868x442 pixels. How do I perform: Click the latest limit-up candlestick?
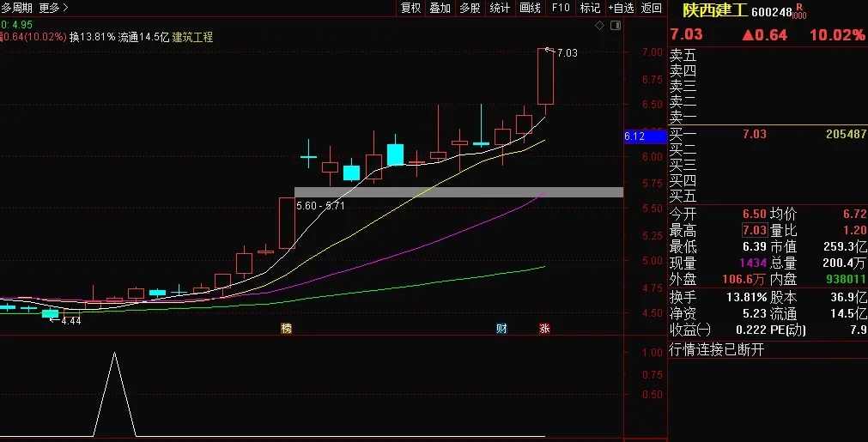545,76
